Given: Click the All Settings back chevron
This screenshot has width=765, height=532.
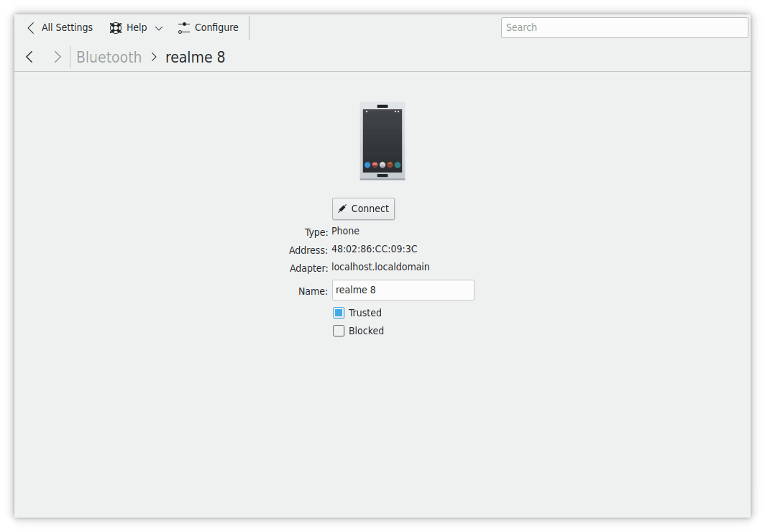Looking at the screenshot, I should coord(30,28).
